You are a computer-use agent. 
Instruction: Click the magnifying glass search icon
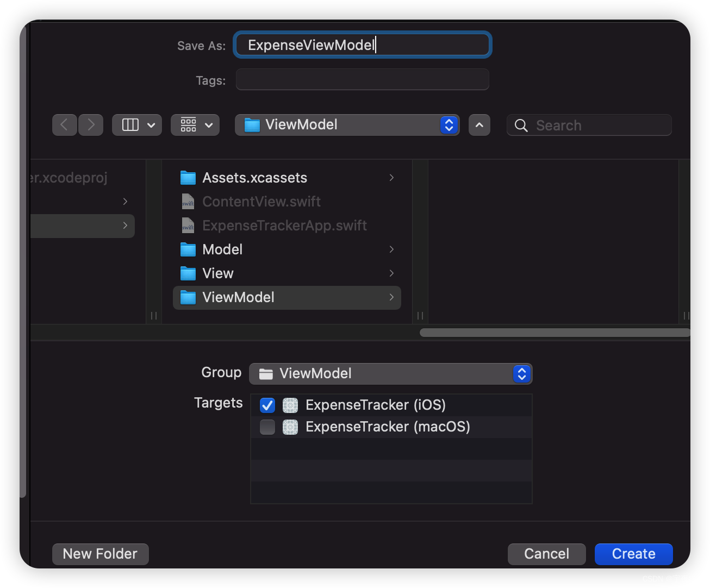tap(521, 126)
